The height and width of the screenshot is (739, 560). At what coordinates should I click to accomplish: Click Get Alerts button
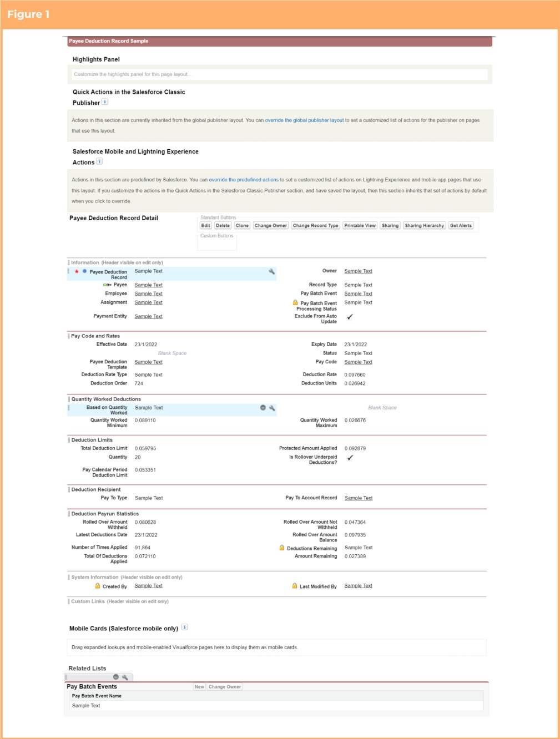point(461,226)
